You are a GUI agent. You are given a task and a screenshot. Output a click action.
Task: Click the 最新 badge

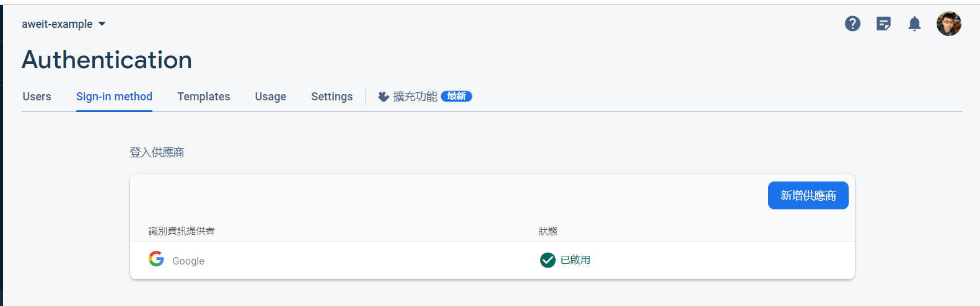457,96
